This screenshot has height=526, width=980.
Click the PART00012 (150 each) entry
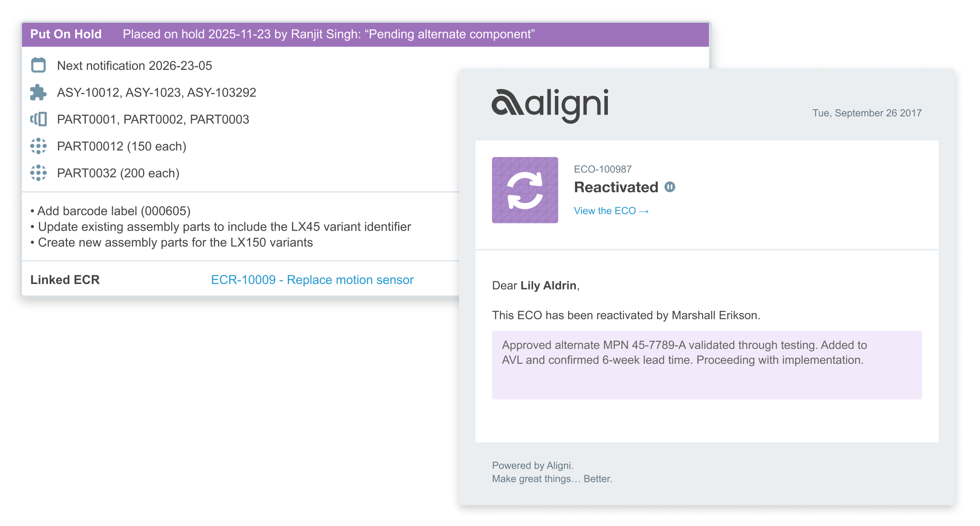122,146
